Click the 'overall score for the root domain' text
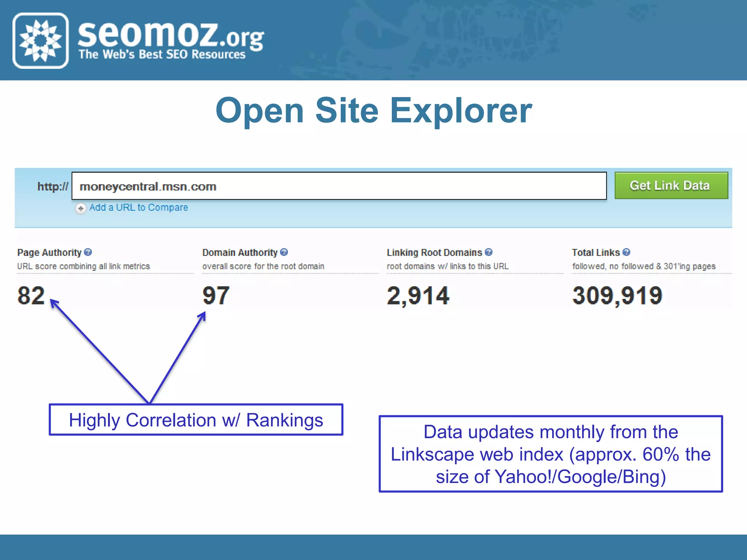This screenshot has width=747, height=560. 263,267
